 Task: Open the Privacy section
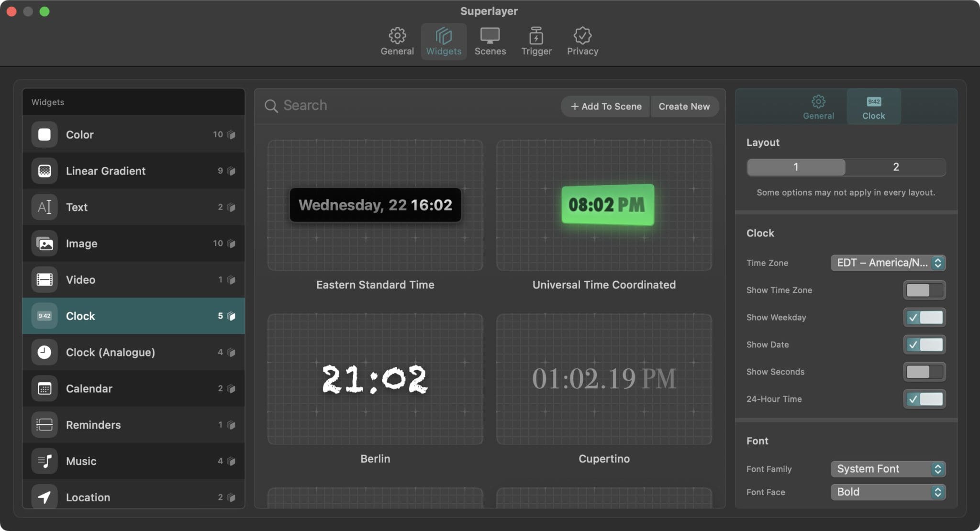pyautogui.click(x=581, y=41)
